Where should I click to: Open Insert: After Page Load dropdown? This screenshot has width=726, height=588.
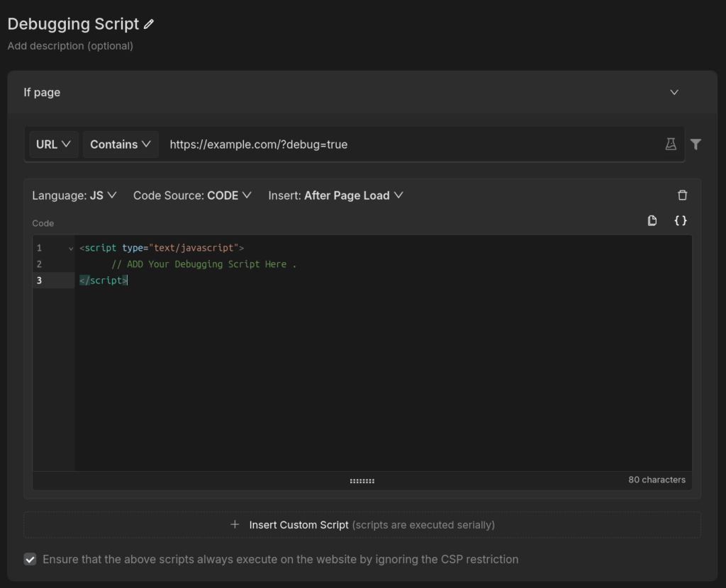(335, 196)
